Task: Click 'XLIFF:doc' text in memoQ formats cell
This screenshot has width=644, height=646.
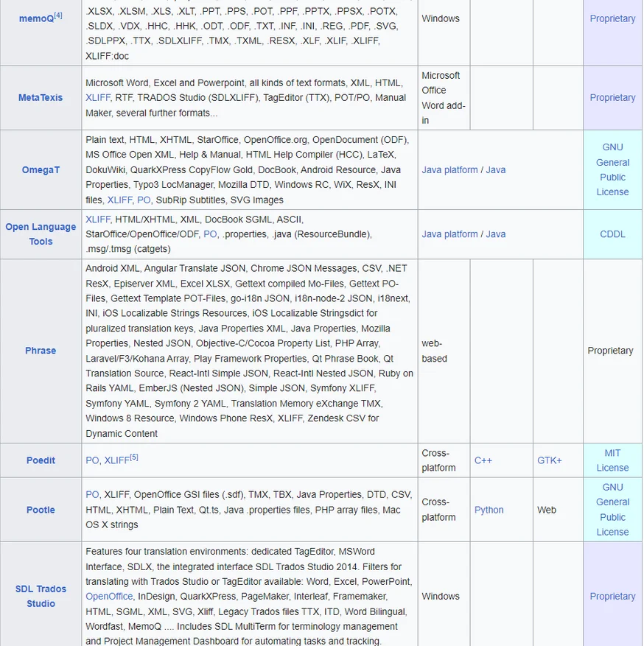Action: 107,56
